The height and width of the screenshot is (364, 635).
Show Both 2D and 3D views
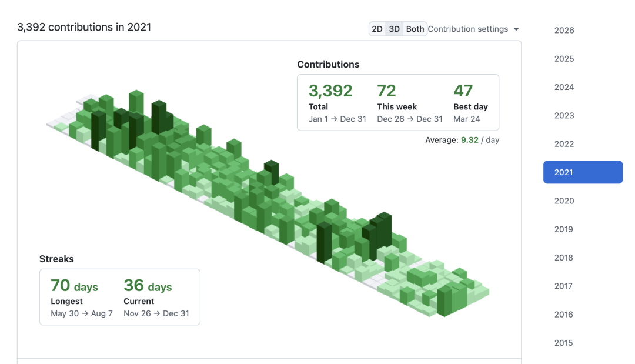[415, 29]
